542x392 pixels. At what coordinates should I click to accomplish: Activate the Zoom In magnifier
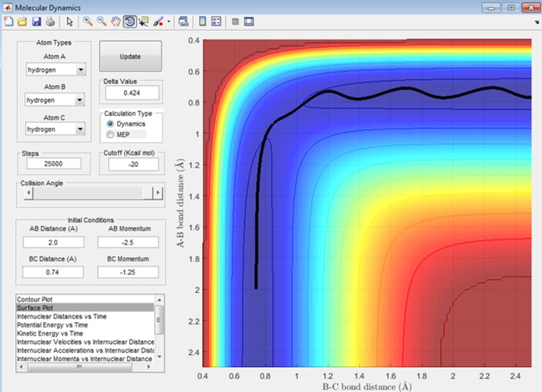(87, 21)
